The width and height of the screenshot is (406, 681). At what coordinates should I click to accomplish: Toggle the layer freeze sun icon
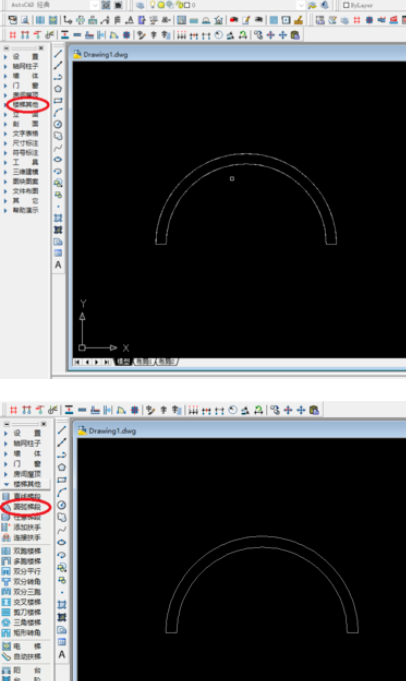(161, 5)
